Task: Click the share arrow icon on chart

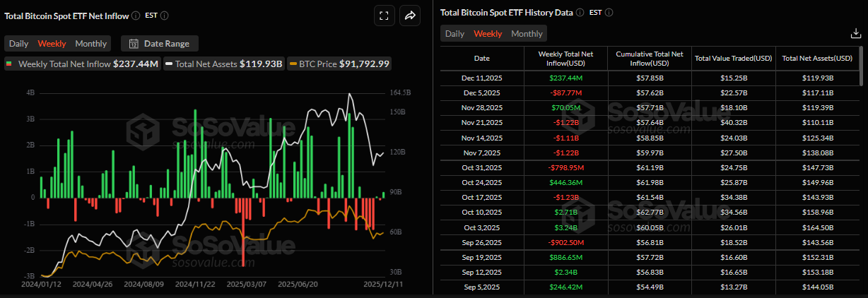Action: pyautogui.click(x=409, y=16)
